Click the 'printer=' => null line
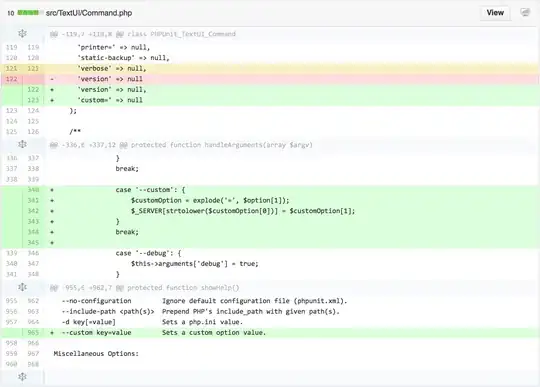The width and height of the screenshot is (540, 387). (x=270, y=47)
